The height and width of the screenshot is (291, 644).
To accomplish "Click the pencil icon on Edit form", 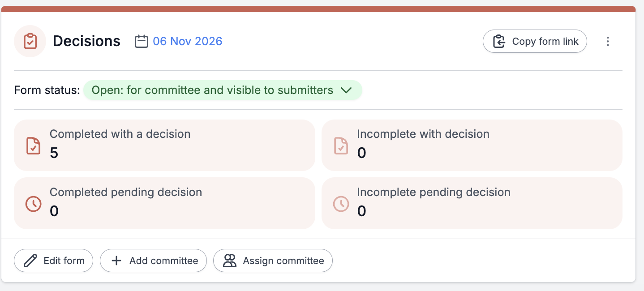I will click(x=30, y=261).
